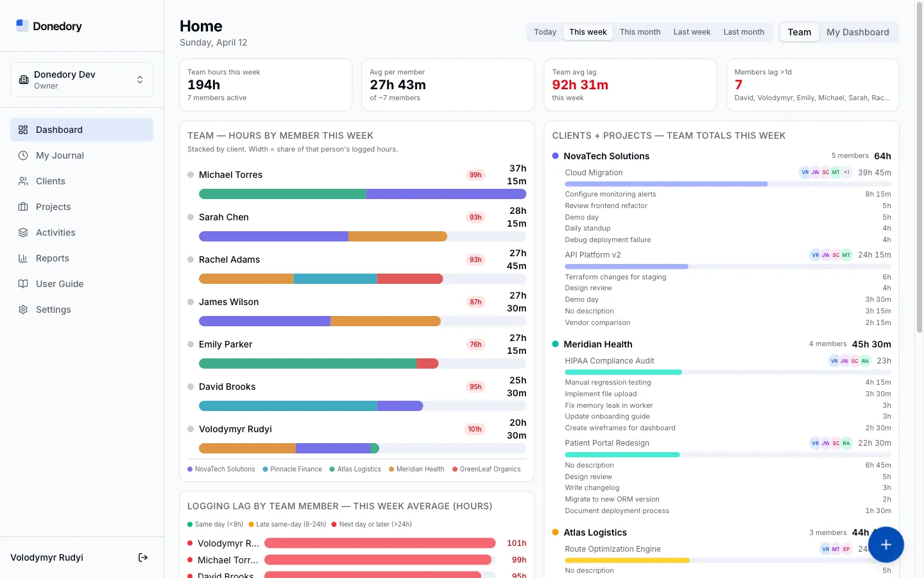This screenshot has width=924, height=578.
Task: Click the Donedory logo icon
Action: click(22, 26)
